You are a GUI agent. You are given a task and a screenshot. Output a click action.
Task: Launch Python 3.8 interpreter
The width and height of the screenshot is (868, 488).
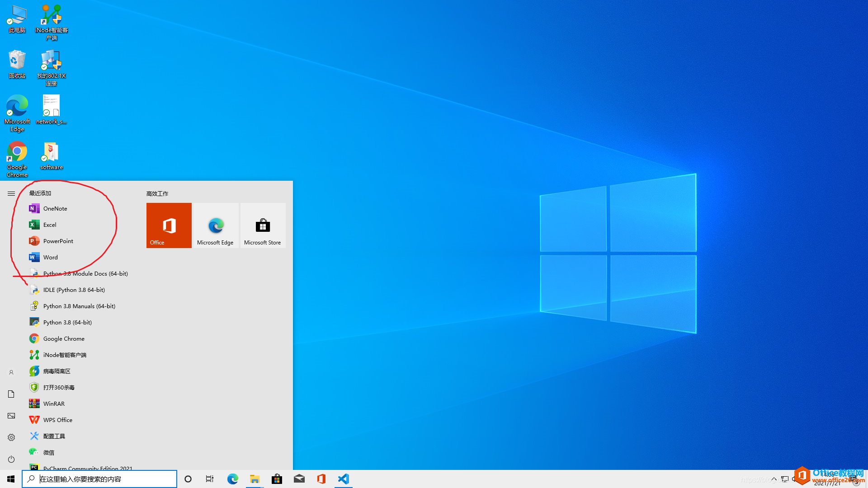pos(67,322)
